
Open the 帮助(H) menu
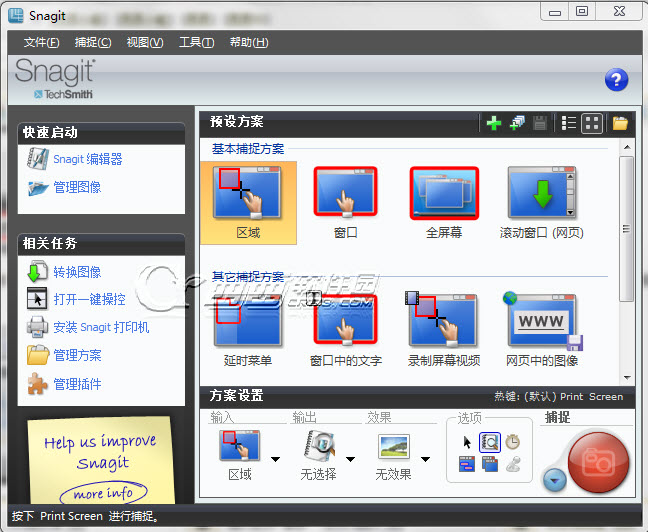coord(249,42)
